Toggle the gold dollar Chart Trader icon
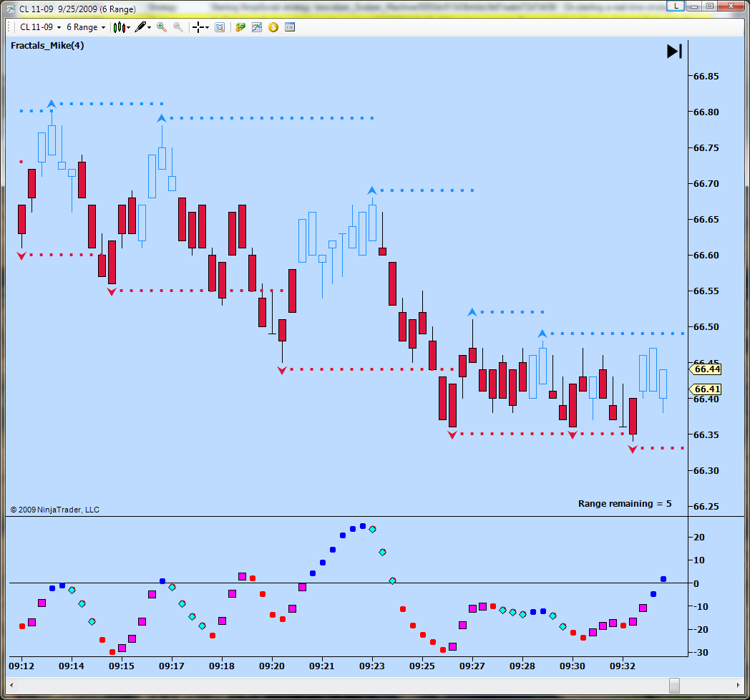Image resolution: width=750 pixels, height=700 pixels. 273,27
